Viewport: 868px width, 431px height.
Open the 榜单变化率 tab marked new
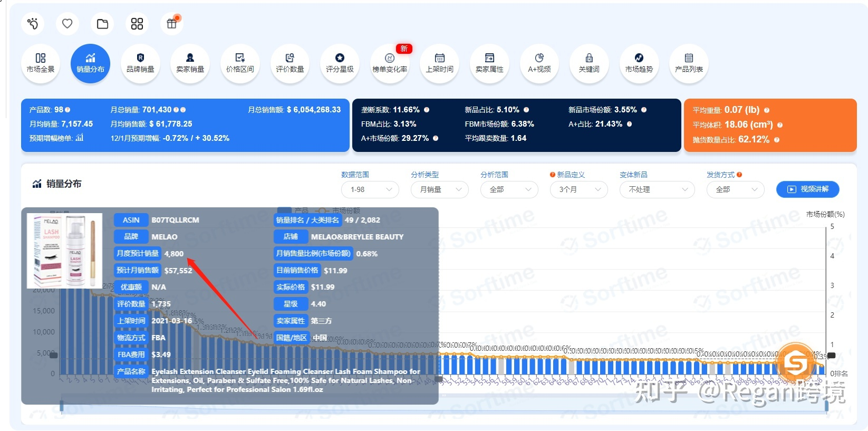coord(390,63)
